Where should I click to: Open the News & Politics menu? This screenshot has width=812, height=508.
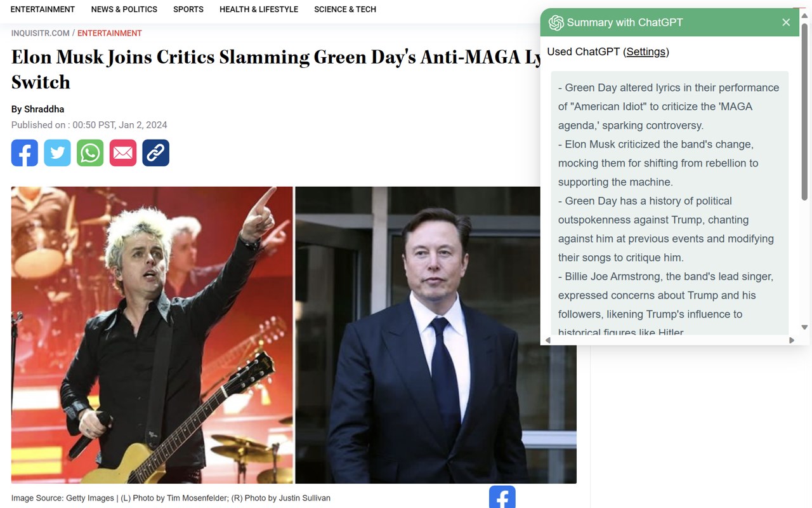click(x=124, y=10)
